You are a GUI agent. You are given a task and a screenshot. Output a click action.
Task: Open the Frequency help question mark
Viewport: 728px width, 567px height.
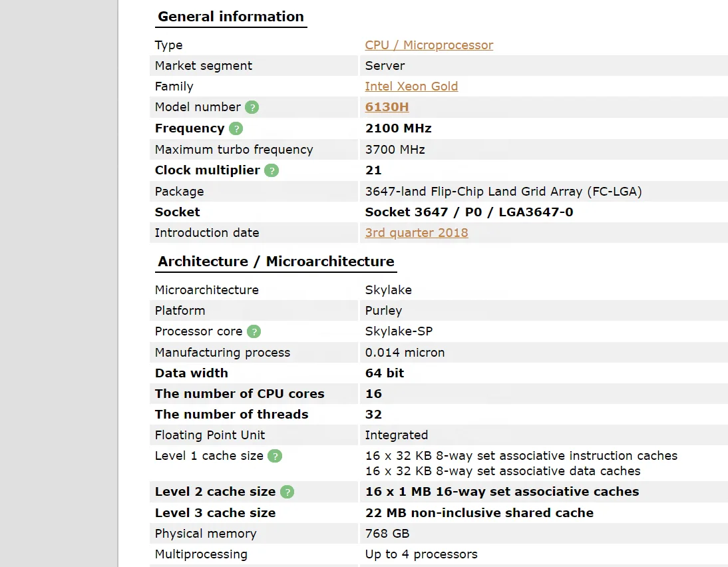[x=236, y=128]
